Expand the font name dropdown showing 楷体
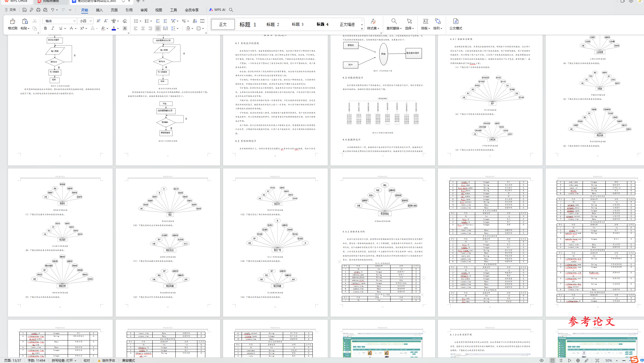The height and width of the screenshot is (363, 644). click(x=74, y=21)
